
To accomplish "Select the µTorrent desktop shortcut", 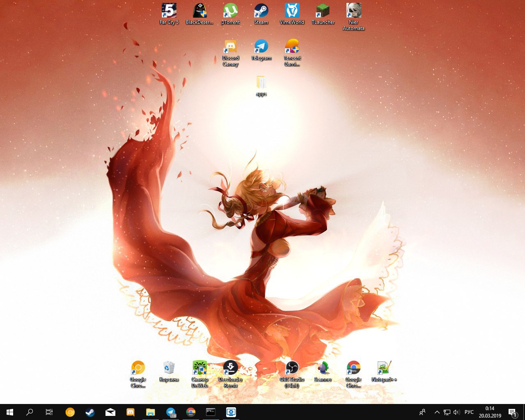I will coord(230,14).
